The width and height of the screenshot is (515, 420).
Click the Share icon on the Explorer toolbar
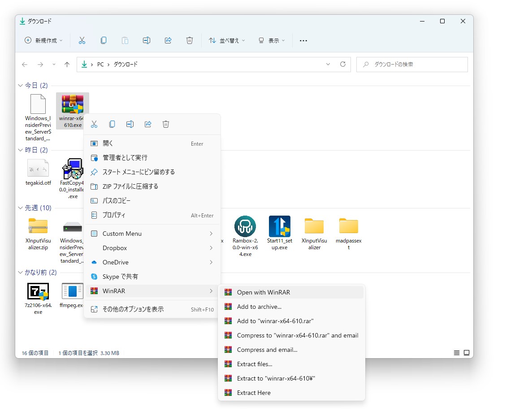[x=168, y=40]
